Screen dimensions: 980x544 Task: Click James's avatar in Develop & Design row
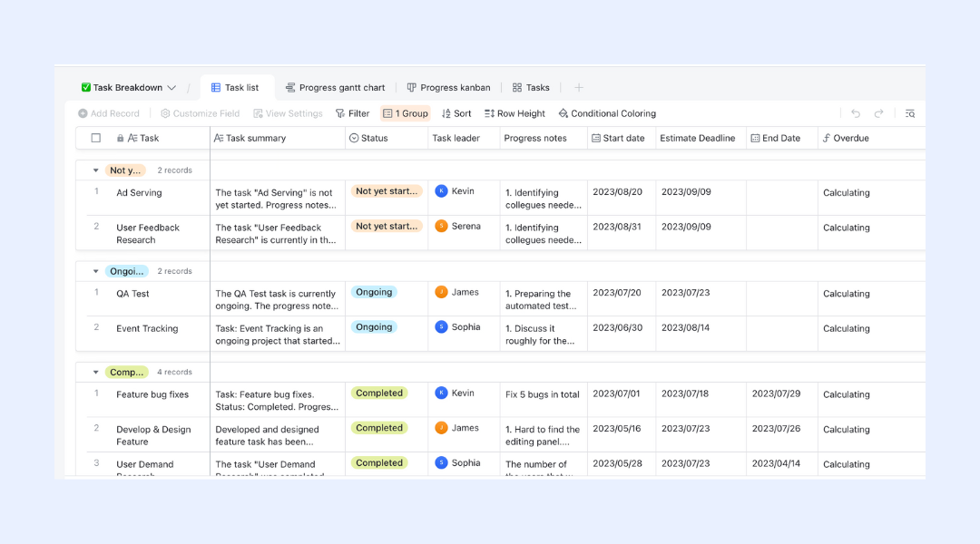point(441,428)
